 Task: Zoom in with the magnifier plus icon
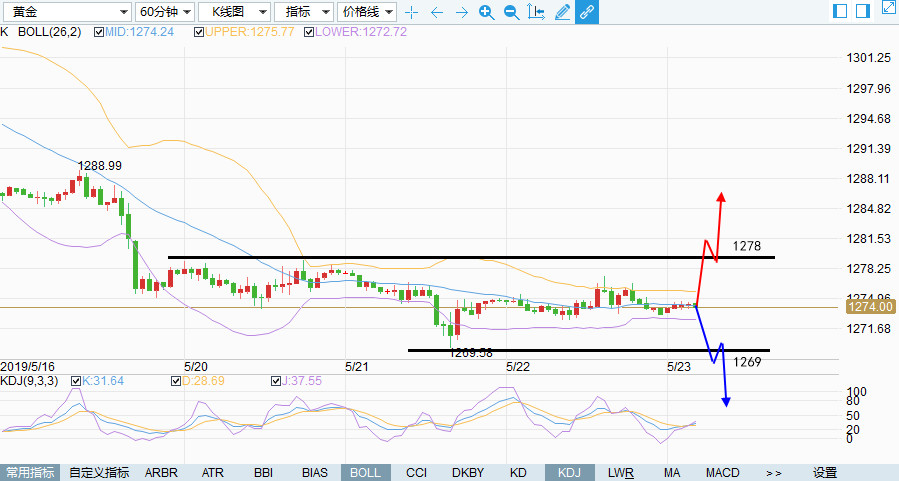pos(486,12)
